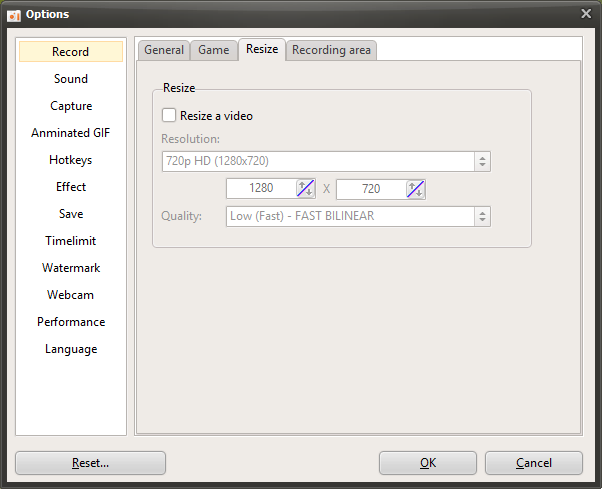Close the Options dialog window
This screenshot has height=489, width=602.
coord(586,13)
